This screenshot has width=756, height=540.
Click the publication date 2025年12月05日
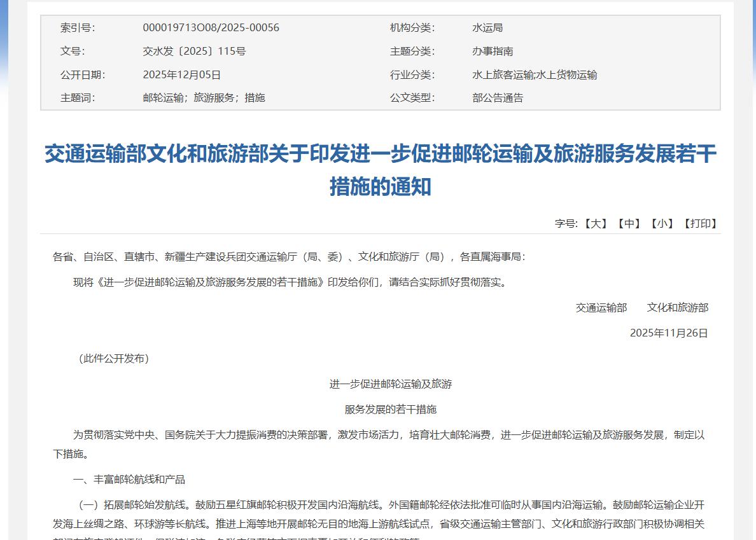coord(182,74)
